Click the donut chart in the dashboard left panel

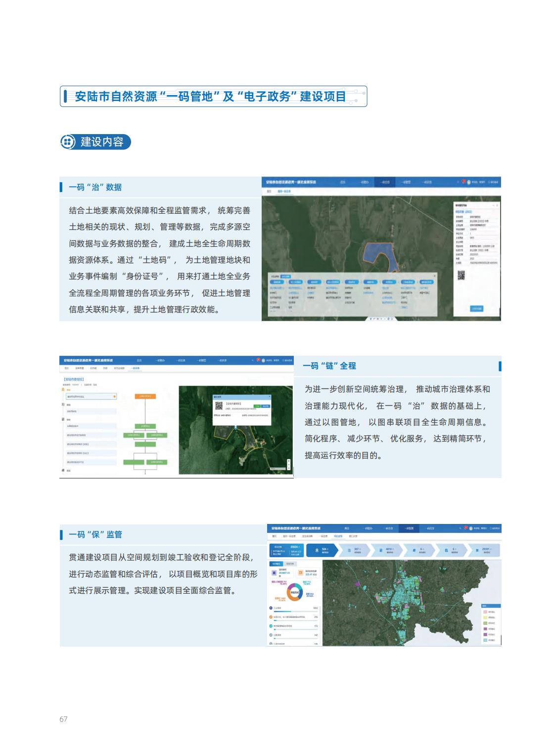(295, 591)
